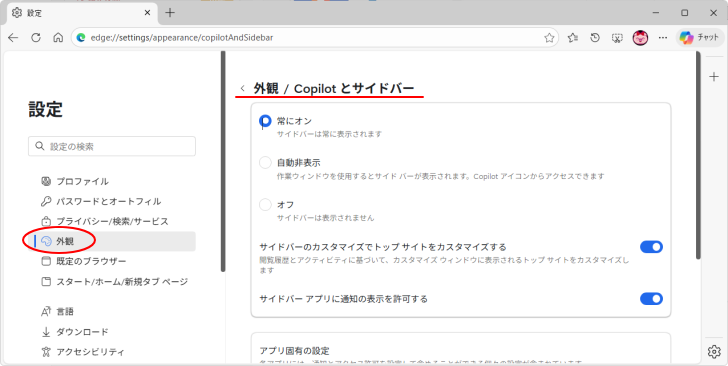Open the home page icon

pyautogui.click(x=58, y=38)
